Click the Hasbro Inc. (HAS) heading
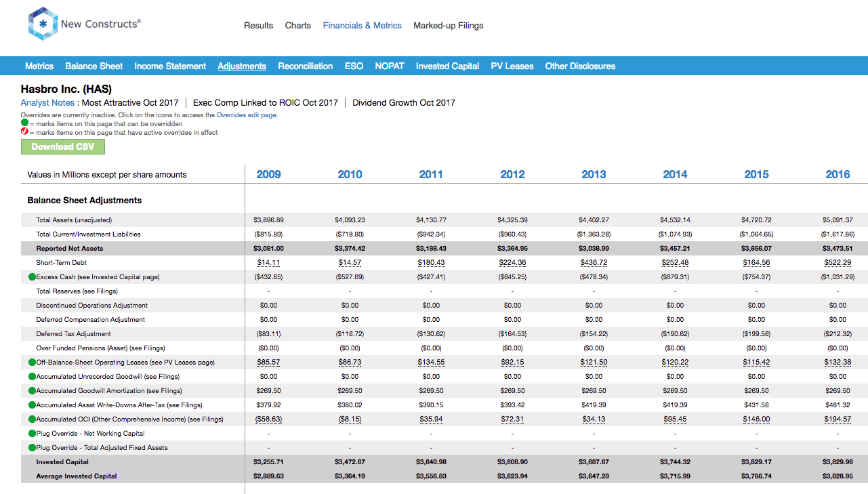This screenshot has height=494, width=868. [x=66, y=89]
